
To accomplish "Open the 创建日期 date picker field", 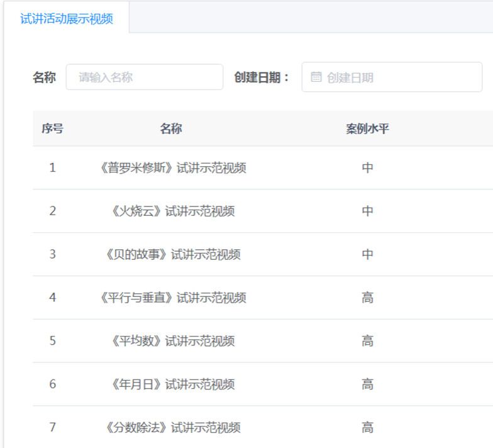I will 396,77.
